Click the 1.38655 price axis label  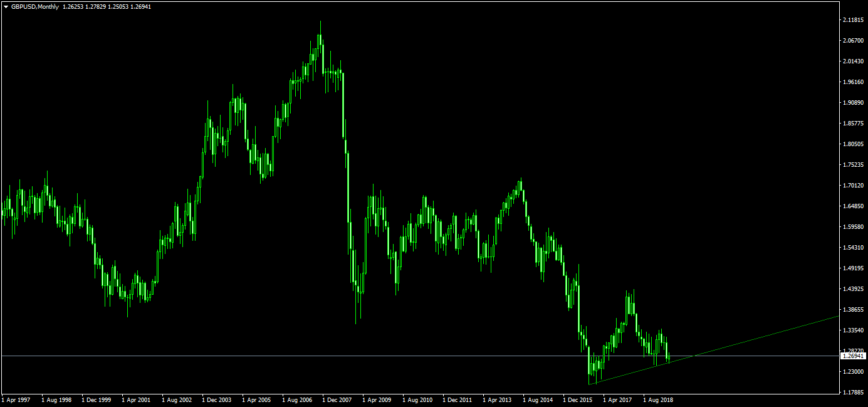[x=853, y=310]
